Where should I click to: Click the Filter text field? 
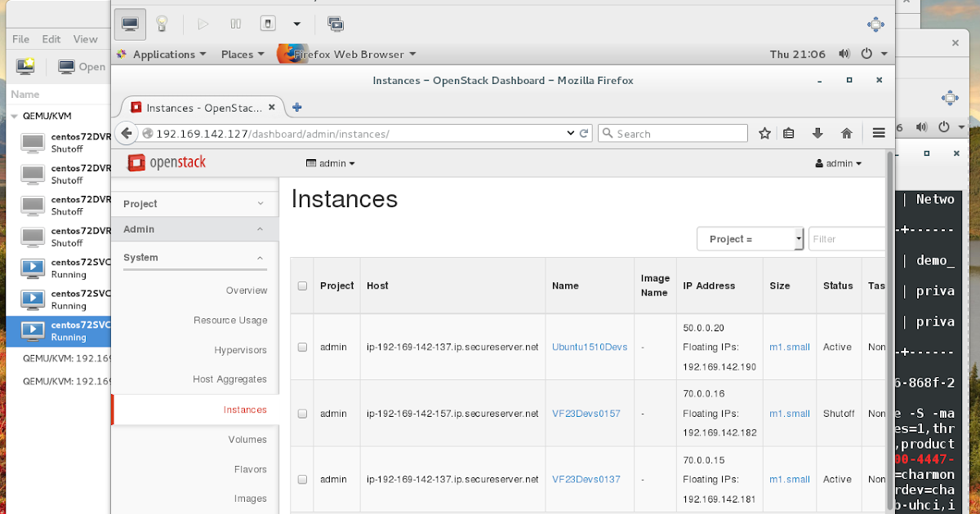click(846, 239)
